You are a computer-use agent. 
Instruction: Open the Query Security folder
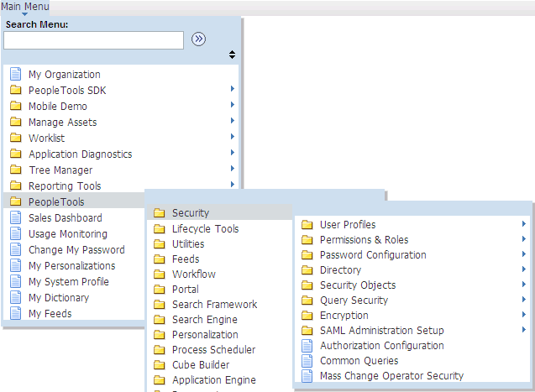point(354,301)
